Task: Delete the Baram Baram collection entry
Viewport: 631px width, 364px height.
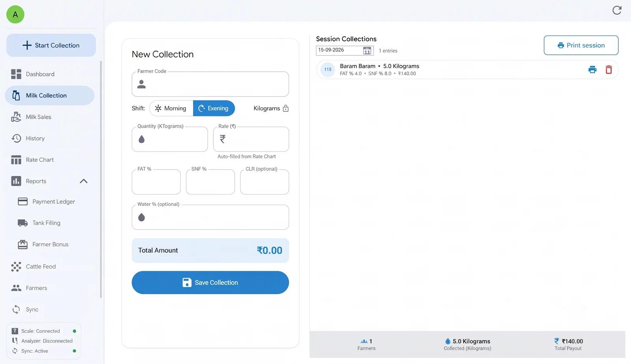Action: [609, 70]
